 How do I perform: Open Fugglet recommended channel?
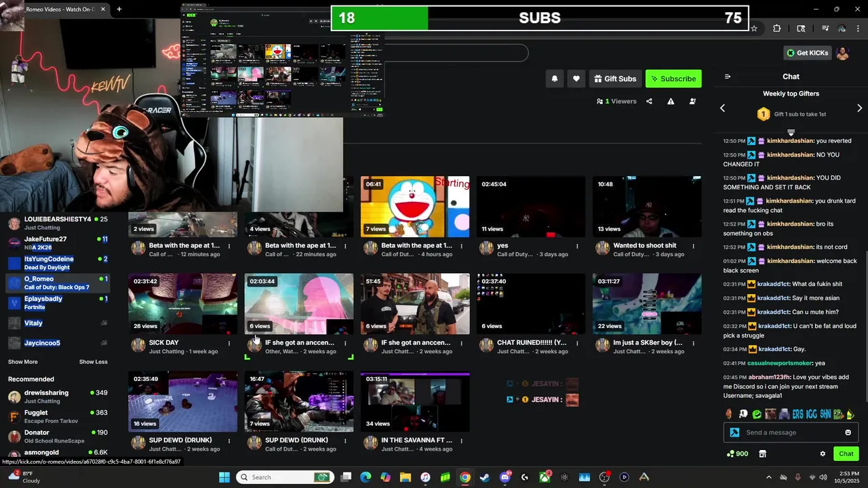pyautogui.click(x=58, y=416)
